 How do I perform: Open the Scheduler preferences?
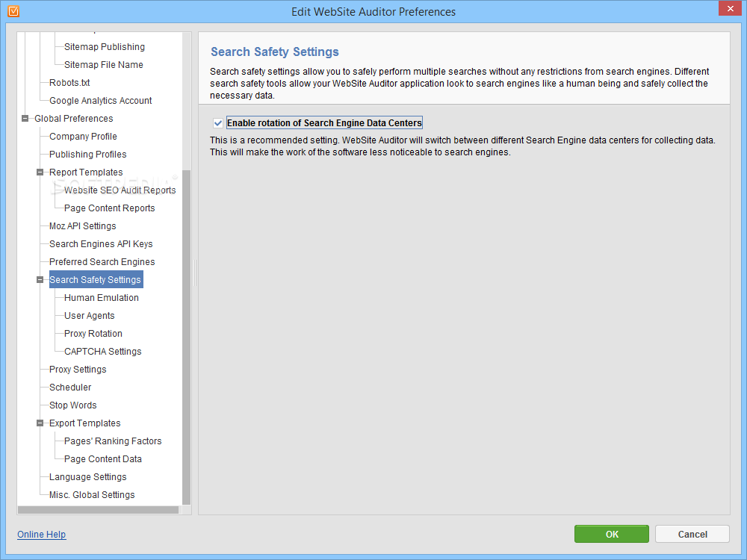click(x=70, y=388)
